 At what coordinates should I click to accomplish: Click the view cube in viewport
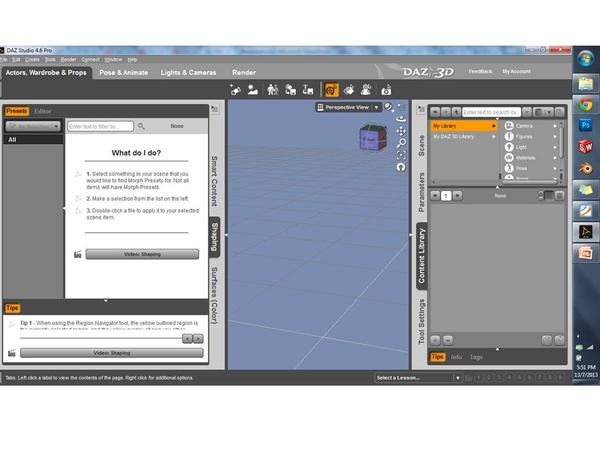pos(373,137)
